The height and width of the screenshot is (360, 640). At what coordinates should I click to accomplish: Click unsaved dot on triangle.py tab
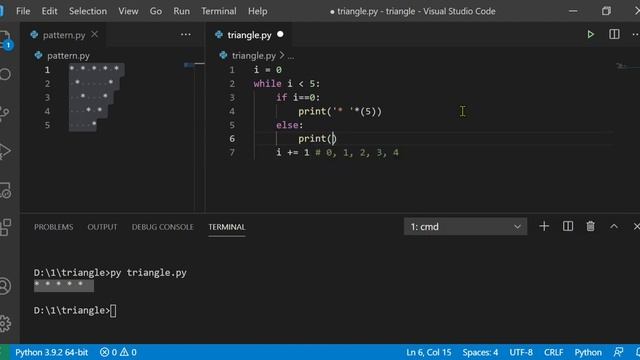coord(280,34)
